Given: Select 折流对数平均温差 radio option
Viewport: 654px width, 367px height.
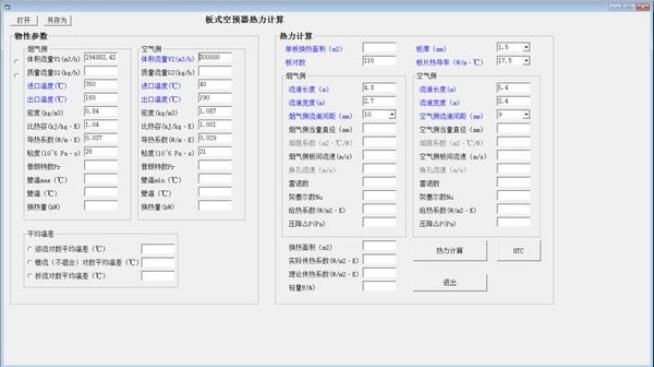Looking at the screenshot, I should pos(29,276).
